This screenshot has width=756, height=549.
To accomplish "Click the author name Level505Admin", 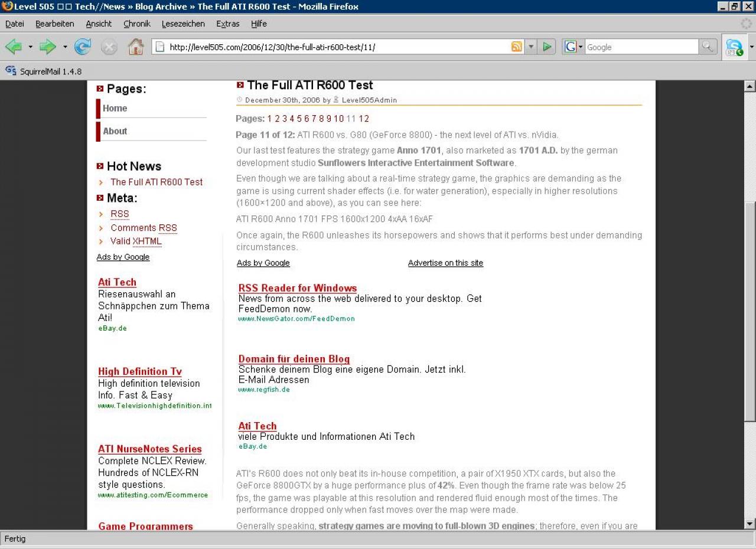I will [x=369, y=100].
